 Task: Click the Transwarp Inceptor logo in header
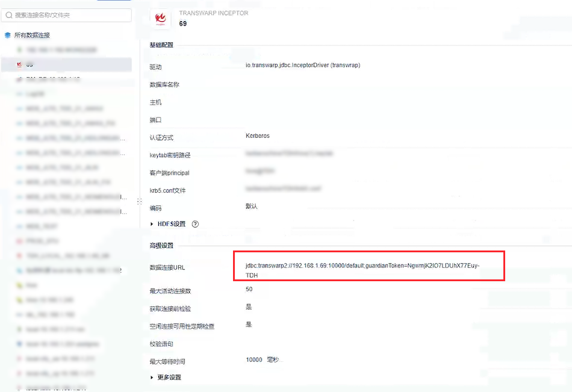click(x=161, y=19)
